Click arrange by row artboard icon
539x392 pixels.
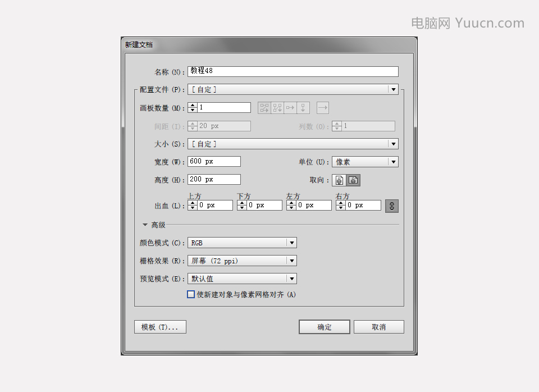click(290, 108)
